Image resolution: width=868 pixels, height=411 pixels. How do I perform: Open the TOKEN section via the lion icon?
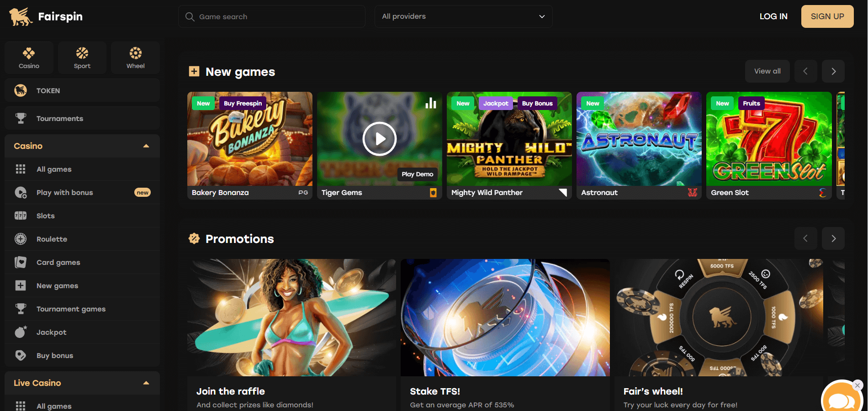(21, 90)
